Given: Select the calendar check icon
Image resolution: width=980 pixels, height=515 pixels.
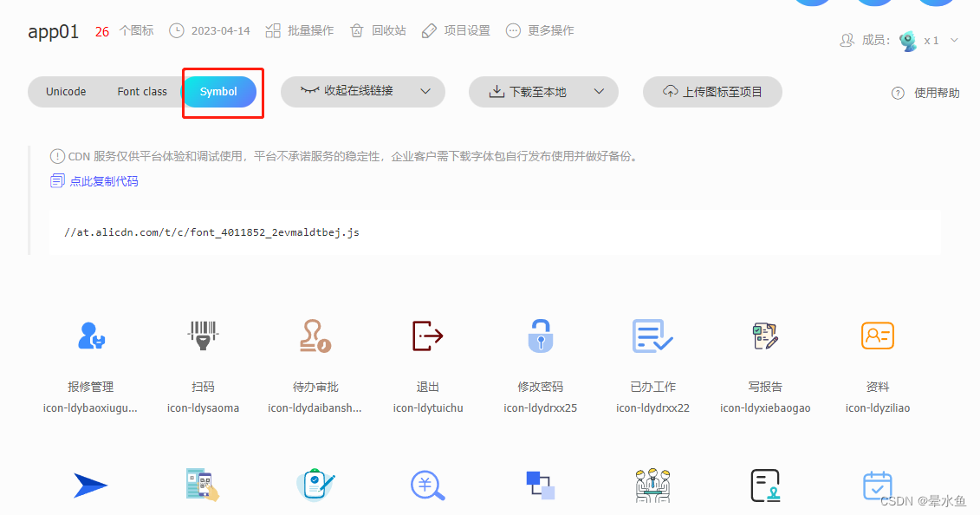Looking at the screenshot, I should 878,486.
